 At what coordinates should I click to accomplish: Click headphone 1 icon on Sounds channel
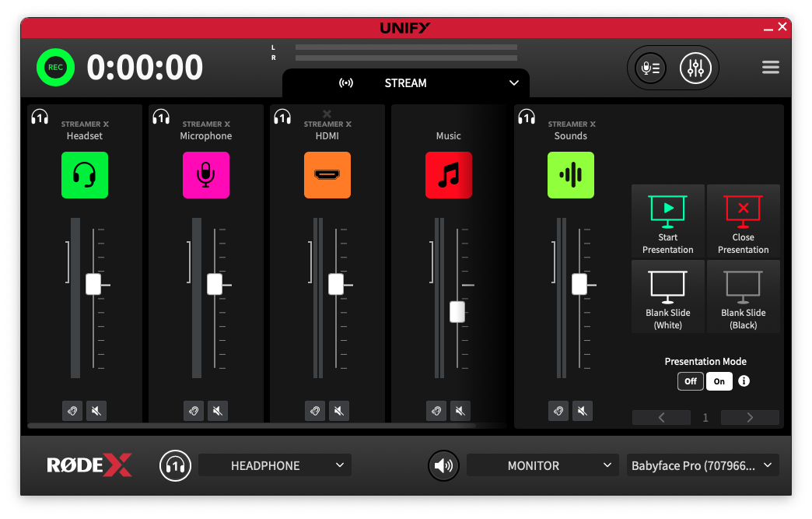pos(527,117)
